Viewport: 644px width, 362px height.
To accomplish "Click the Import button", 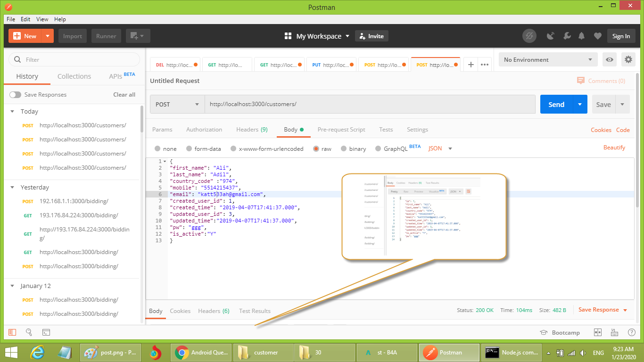I will pos(73,36).
